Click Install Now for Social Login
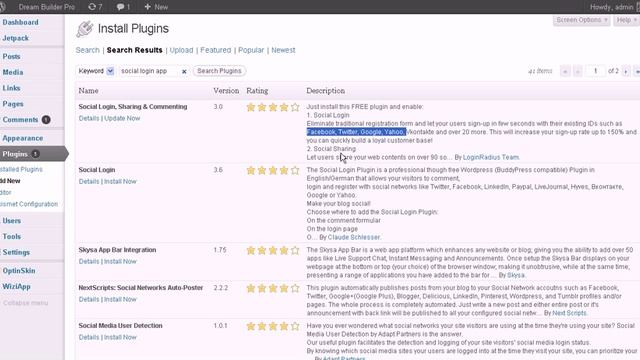The image size is (640, 360). tap(120, 182)
